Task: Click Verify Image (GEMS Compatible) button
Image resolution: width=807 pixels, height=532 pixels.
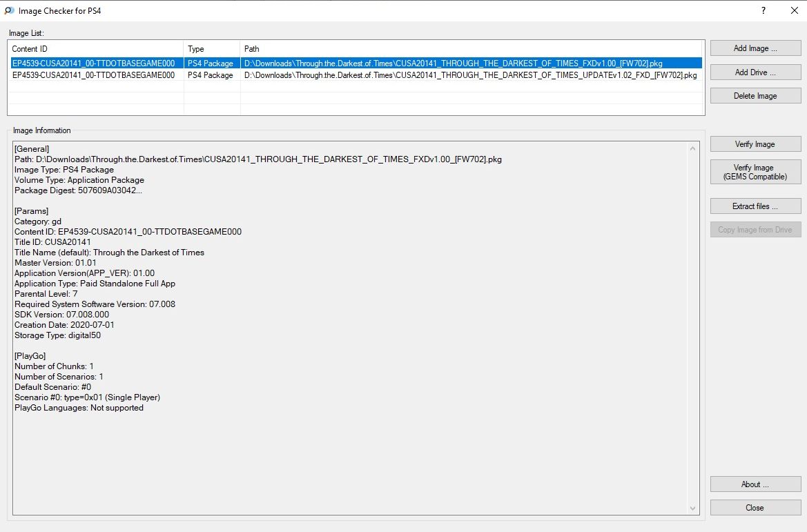Action: [x=755, y=172]
